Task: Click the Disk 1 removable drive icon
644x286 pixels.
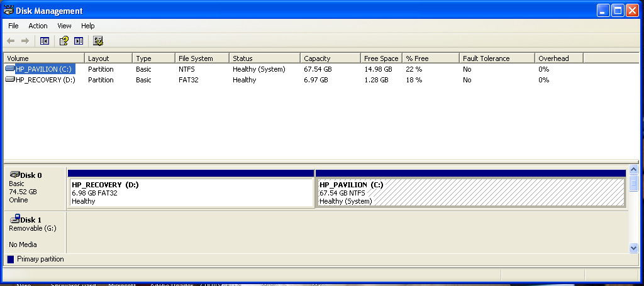Action: [x=15, y=219]
